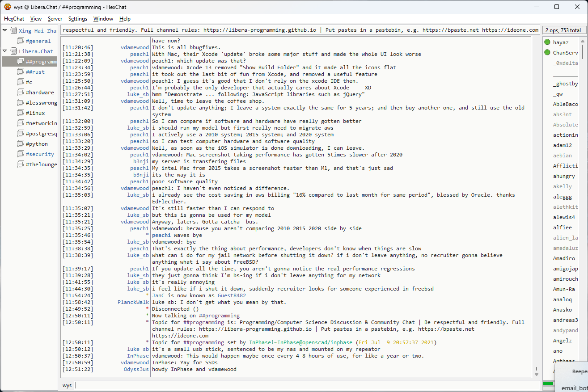Click the #hardware channel icon
The height and width of the screenshot is (392, 588).
pos(21,93)
